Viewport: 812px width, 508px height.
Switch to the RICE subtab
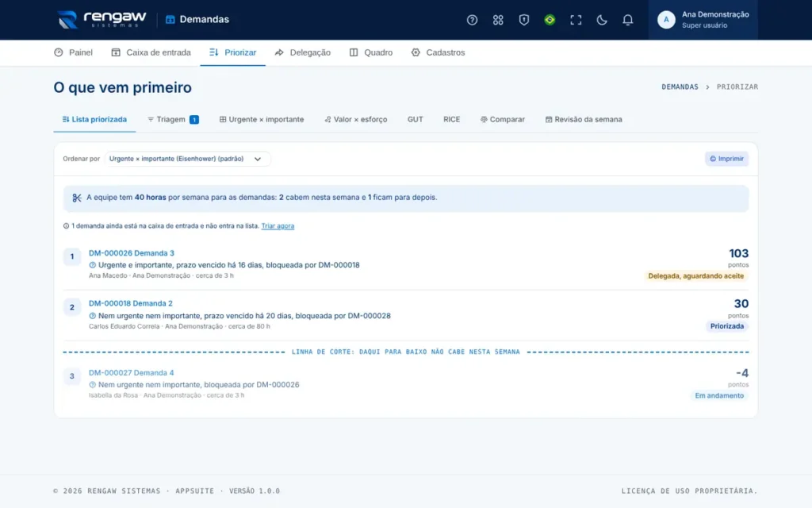[451, 119]
